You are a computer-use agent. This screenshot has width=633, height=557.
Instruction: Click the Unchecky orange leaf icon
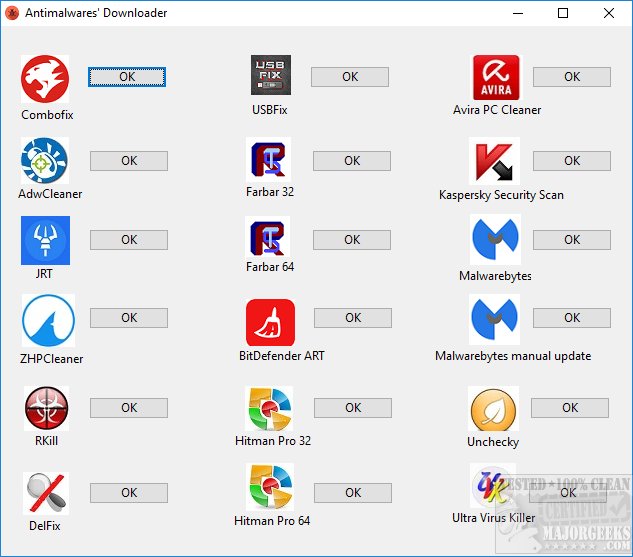[493, 408]
